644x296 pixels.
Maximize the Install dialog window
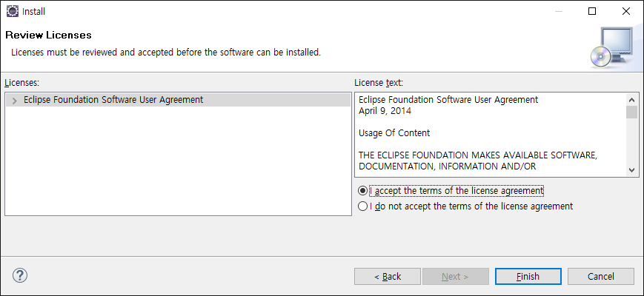tap(592, 11)
